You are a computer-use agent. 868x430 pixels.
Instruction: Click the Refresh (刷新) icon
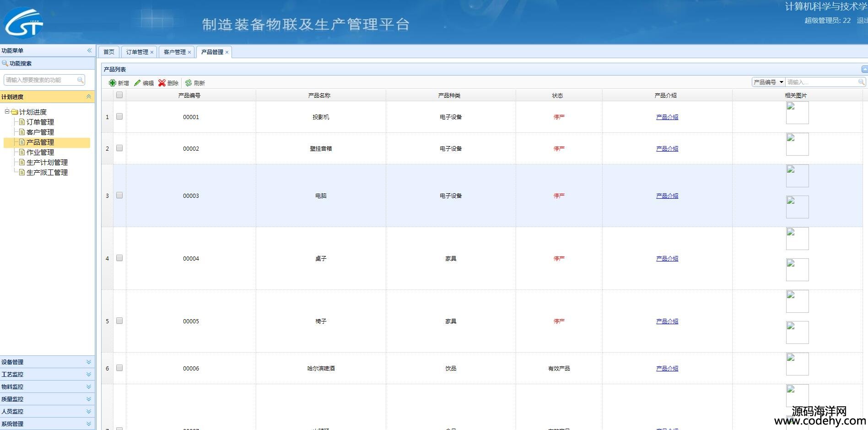click(189, 83)
